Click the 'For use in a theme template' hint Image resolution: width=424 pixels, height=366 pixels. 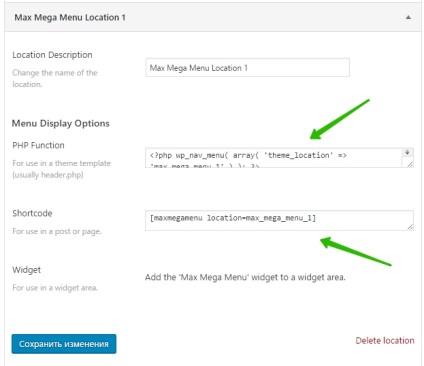(x=62, y=169)
